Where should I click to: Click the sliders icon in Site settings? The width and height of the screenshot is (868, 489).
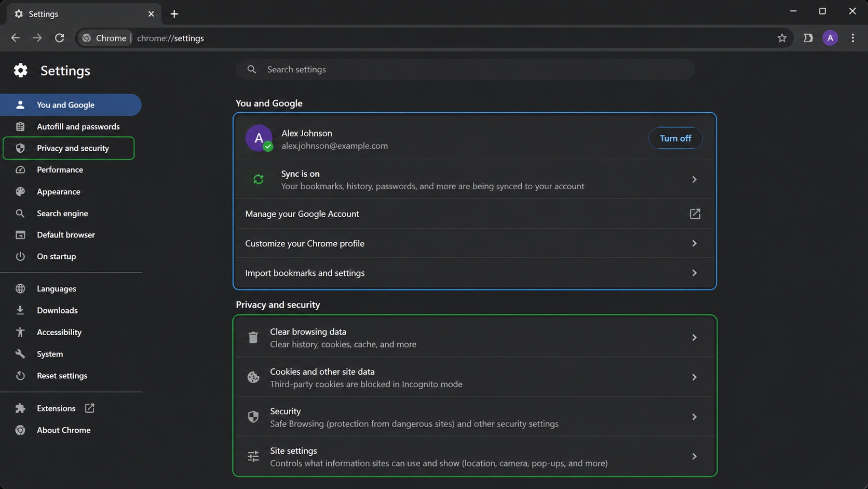(253, 456)
